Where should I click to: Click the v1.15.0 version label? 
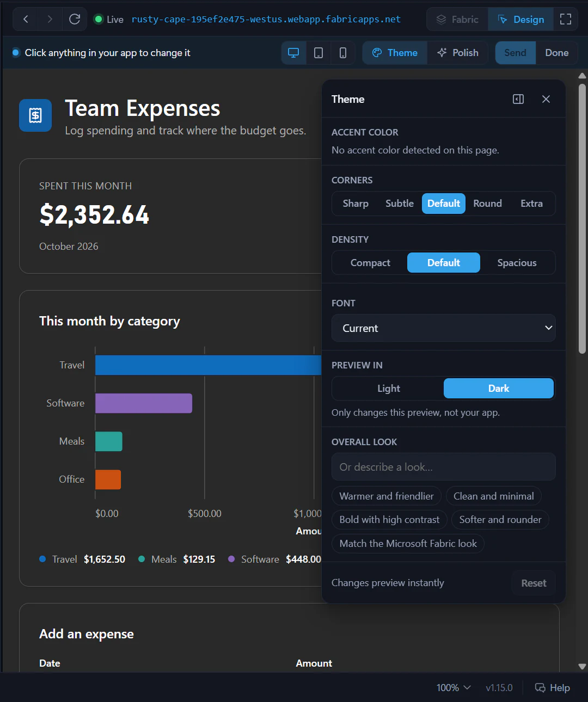point(499,688)
